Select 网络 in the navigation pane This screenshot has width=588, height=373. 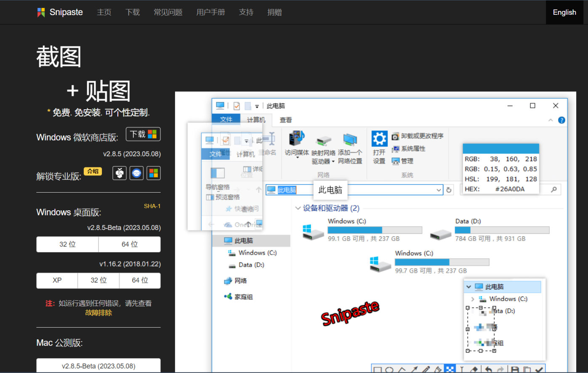click(236, 281)
